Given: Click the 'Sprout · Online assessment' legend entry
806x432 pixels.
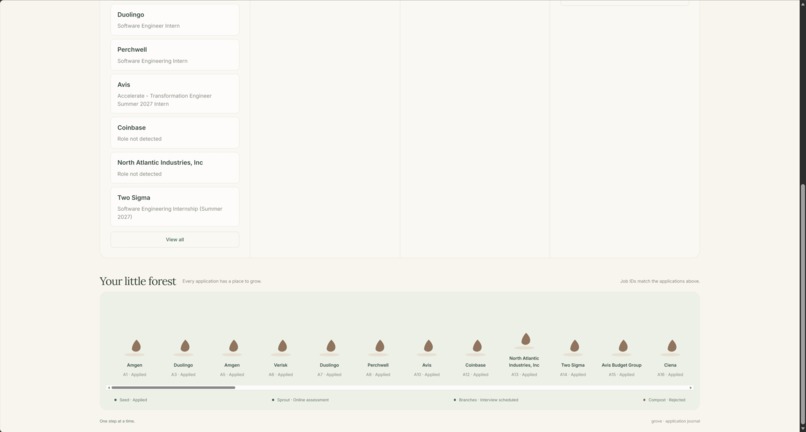Looking at the screenshot, I should [300, 400].
